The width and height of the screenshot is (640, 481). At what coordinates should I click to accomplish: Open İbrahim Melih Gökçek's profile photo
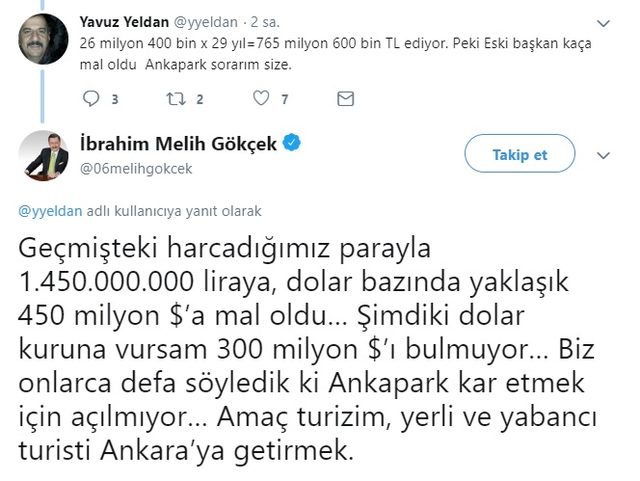coord(43,155)
